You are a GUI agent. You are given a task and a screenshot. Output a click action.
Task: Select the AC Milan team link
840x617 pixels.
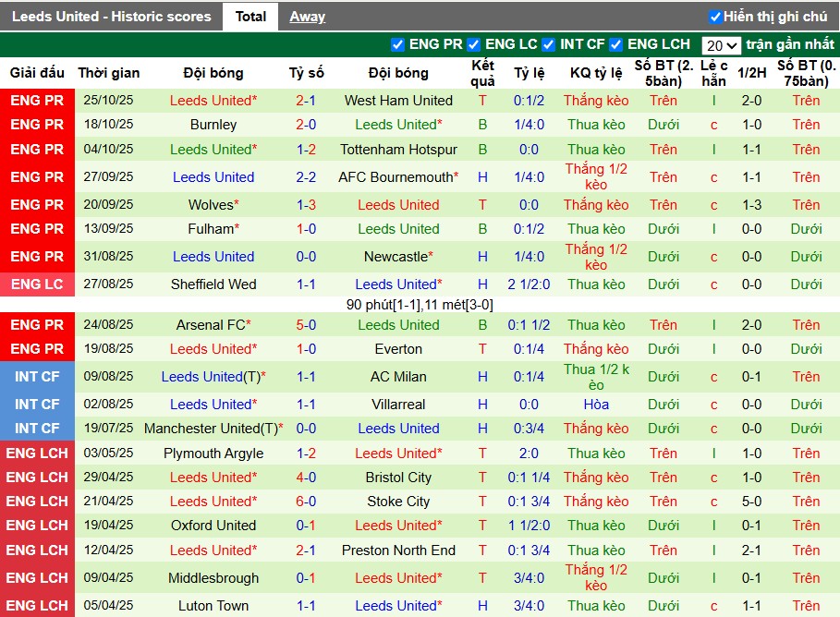pyautogui.click(x=398, y=376)
